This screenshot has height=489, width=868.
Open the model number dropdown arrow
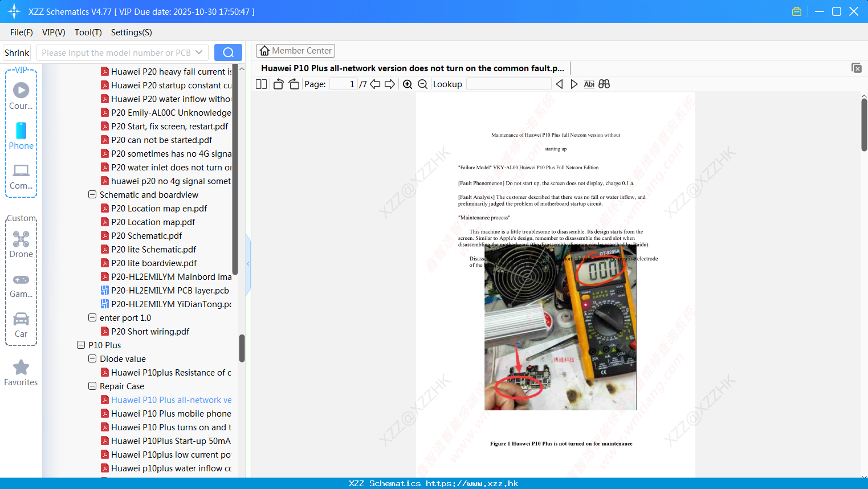tap(199, 52)
